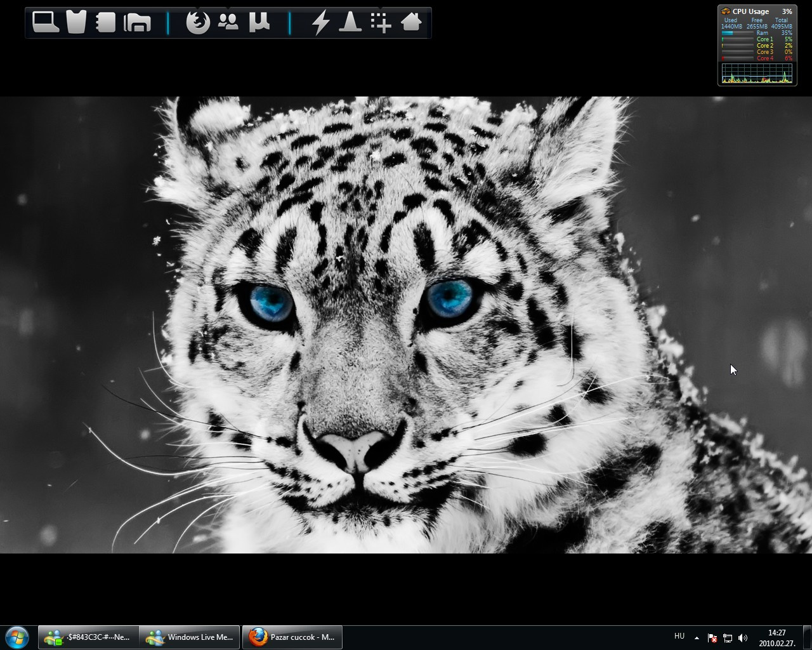
Task: Click the 4095MB Total memory value
Action: 782,27
